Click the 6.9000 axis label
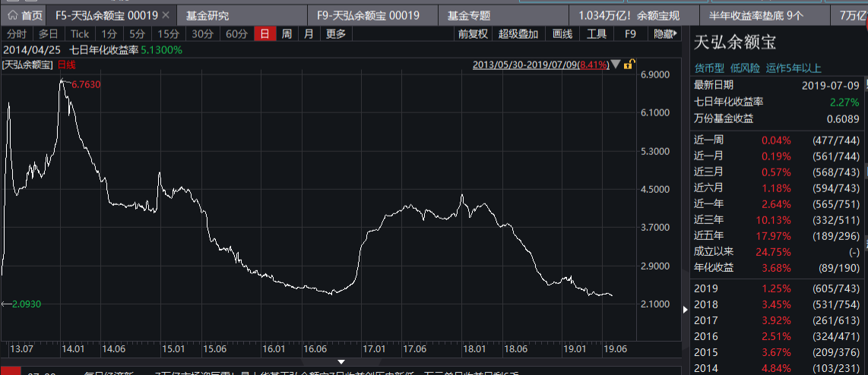 tap(656, 74)
